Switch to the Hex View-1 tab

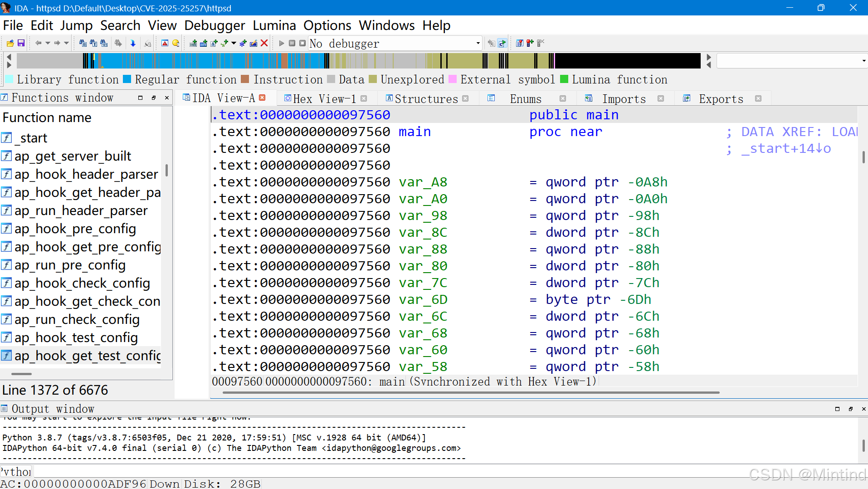[x=325, y=98]
